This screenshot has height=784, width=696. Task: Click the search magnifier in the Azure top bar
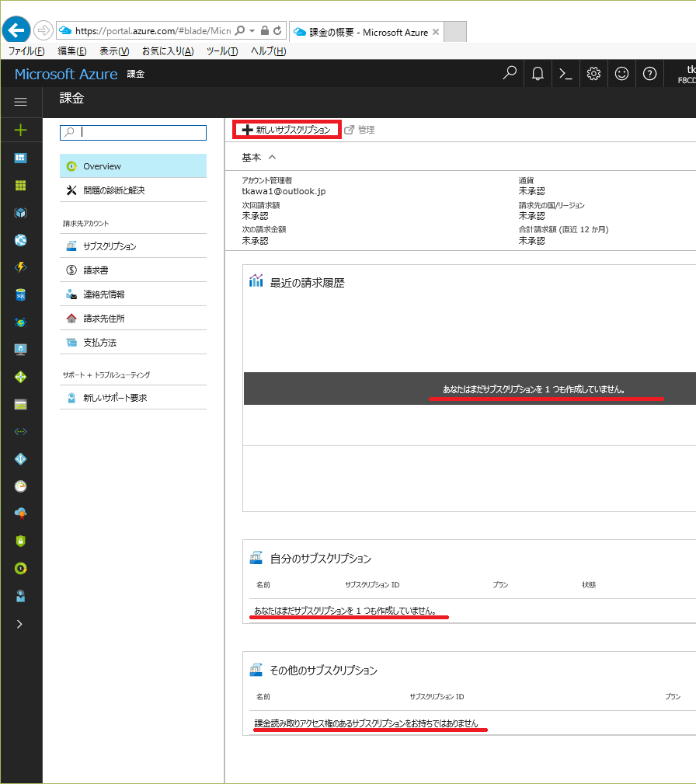[510, 73]
